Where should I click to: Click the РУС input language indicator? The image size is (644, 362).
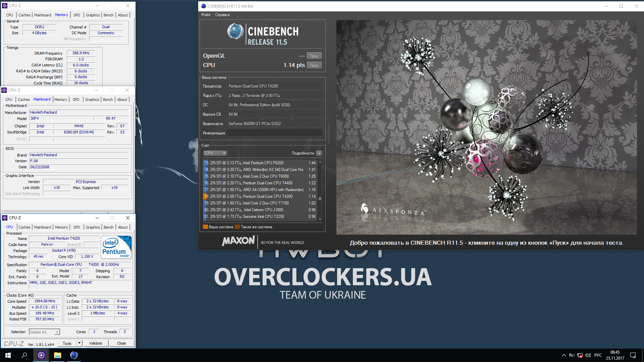(x=598, y=355)
